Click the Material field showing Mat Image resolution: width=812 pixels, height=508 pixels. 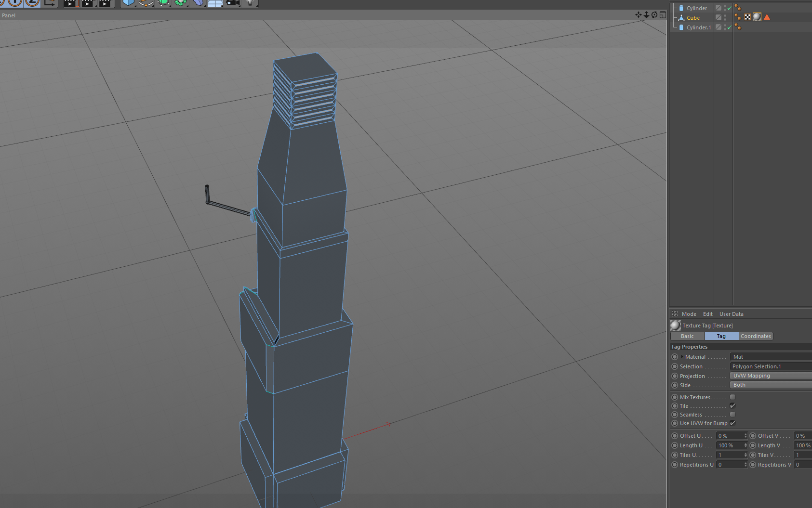(x=771, y=357)
